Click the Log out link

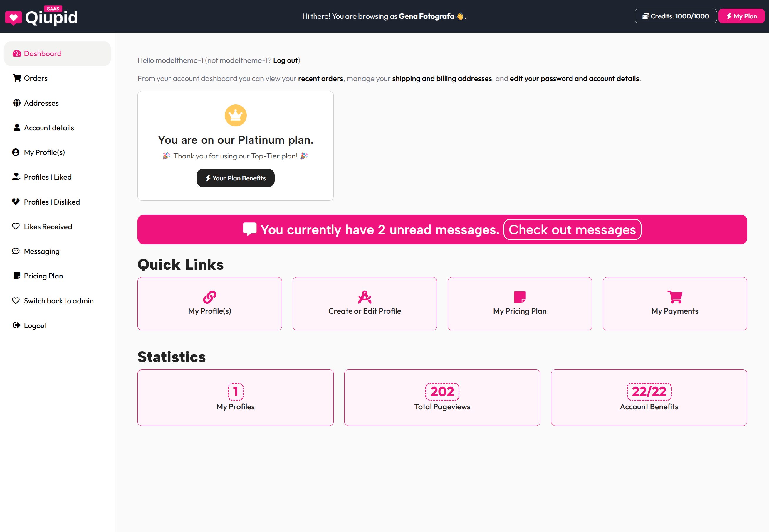click(285, 60)
